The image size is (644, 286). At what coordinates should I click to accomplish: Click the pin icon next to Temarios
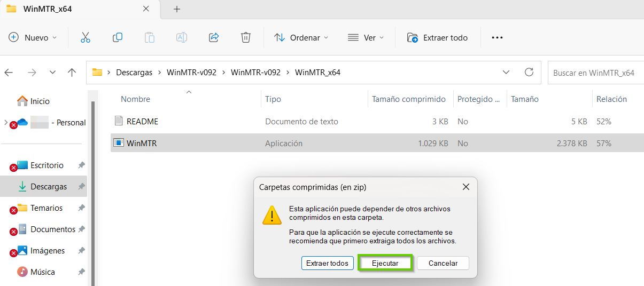click(x=81, y=208)
